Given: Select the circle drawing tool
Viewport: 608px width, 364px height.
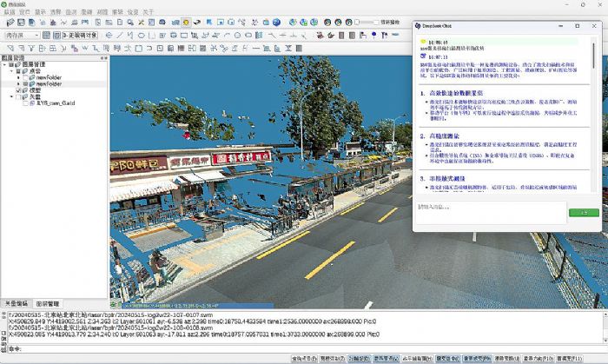Looking at the screenshot, I should point(143,35).
